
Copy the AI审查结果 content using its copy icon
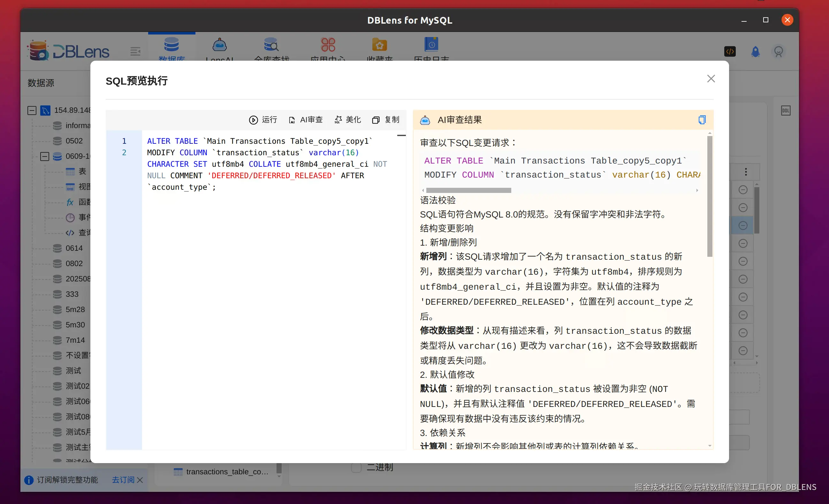702,120
